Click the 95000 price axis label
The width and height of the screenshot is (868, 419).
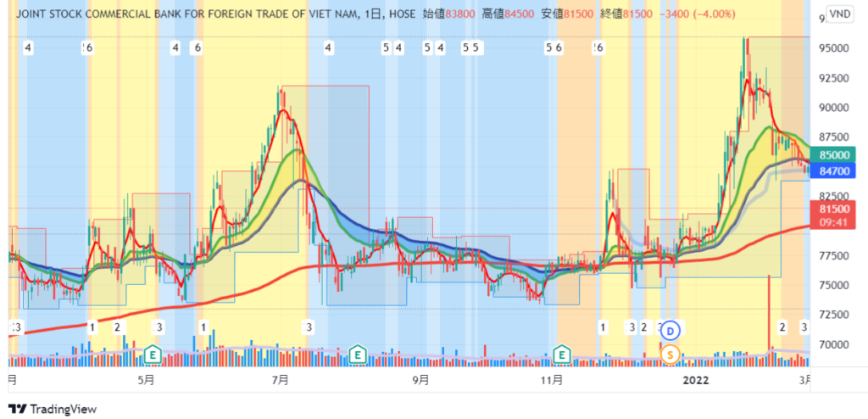coord(835,48)
